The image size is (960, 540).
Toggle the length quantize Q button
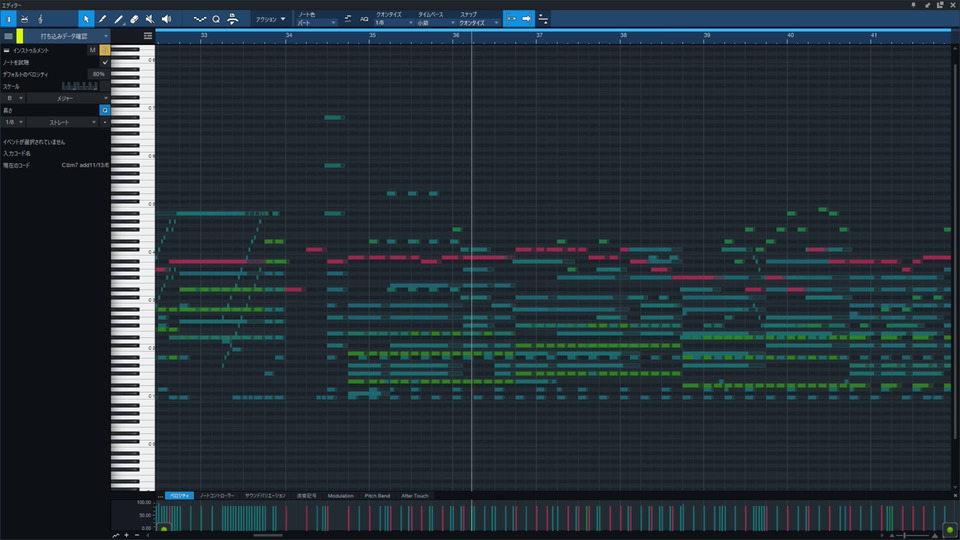pyautogui.click(x=105, y=110)
